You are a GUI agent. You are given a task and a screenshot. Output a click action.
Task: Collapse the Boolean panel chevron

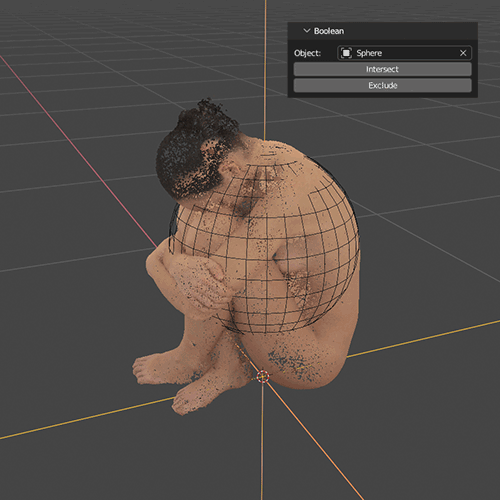(x=306, y=31)
